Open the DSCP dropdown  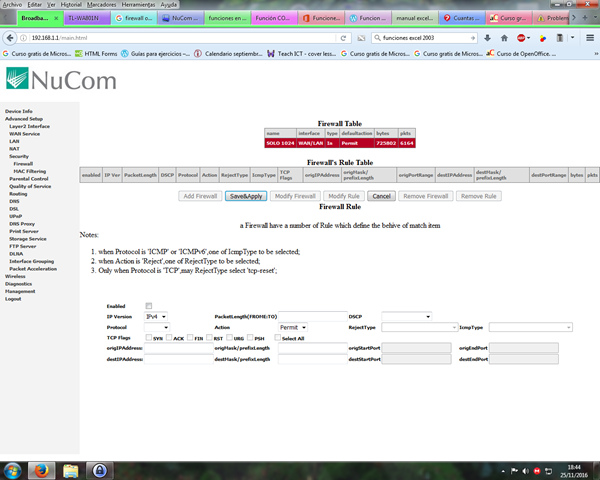406,317
